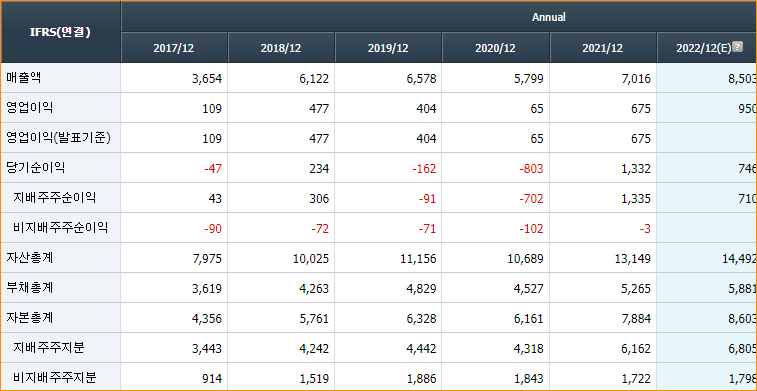This screenshot has width=757, height=391.
Task: Select the 2022/12(E) column header
Action: pyautogui.click(x=707, y=48)
